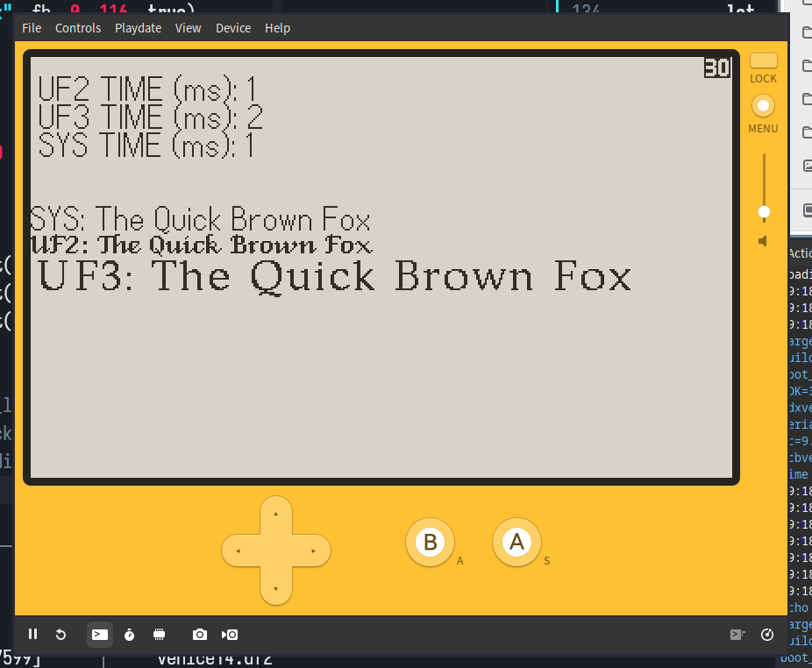The width and height of the screenshot is (812, 668).
Task: Take a screenshot with the camera icon
Action: coord(200,635)
